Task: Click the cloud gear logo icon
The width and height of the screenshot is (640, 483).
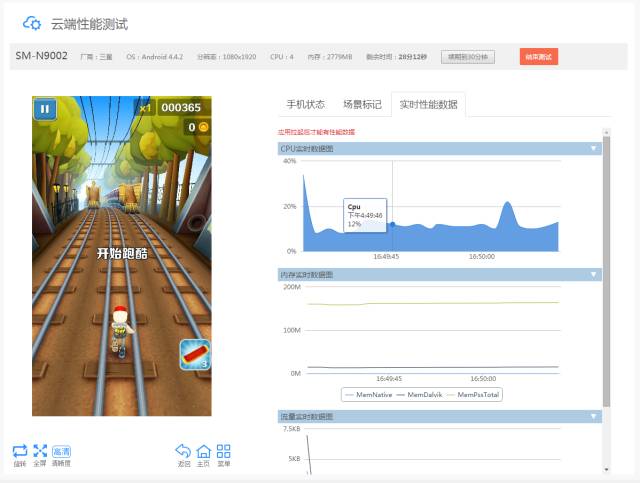Action: 32,23
